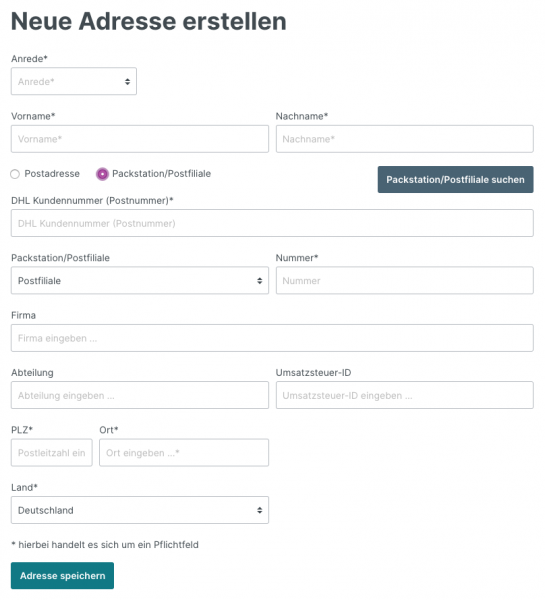Click the Umsatzsteuer-ID input field
Image resolution: width=545 pixels, height=600 pixels.
click(405, 395)
